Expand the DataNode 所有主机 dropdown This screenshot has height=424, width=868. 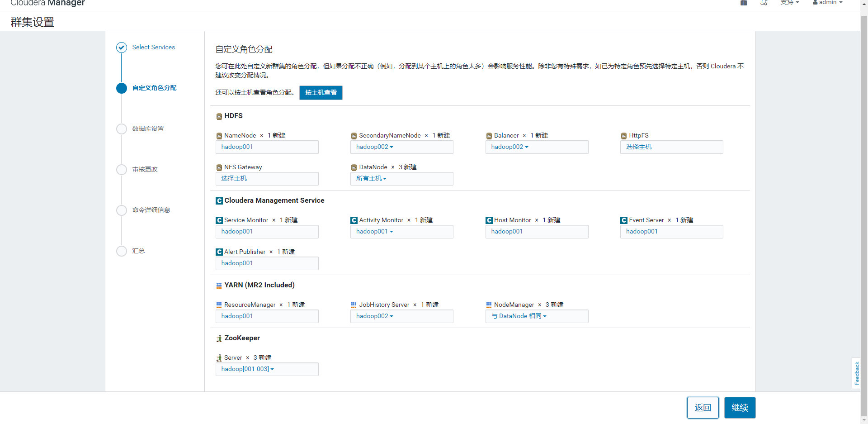pyautogui.click(x=371, y=179)
